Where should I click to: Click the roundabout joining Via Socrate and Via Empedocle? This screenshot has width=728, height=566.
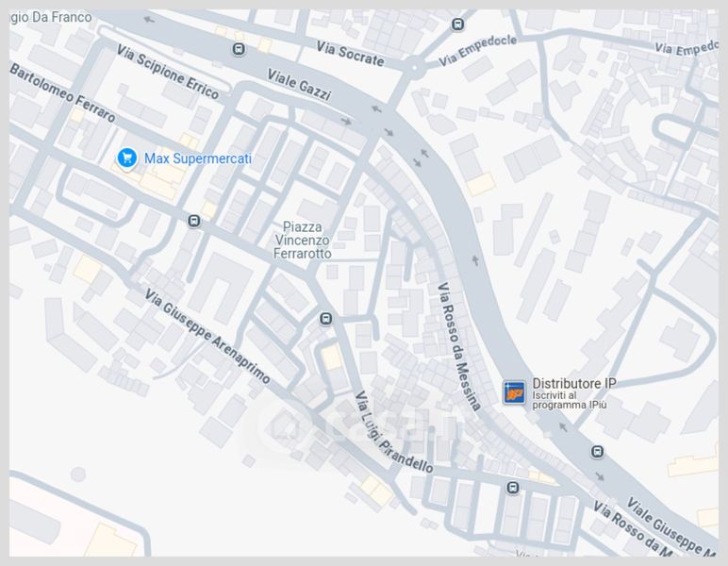click(x=415, y=68)
